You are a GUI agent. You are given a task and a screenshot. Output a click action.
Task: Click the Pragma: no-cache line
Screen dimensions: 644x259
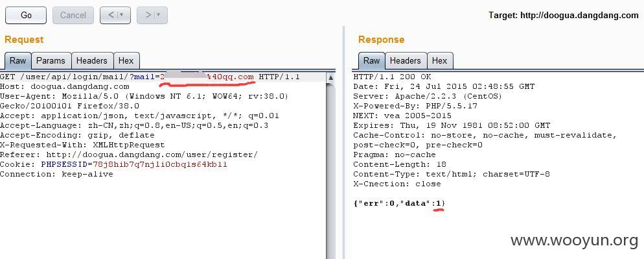coord(395,155)
